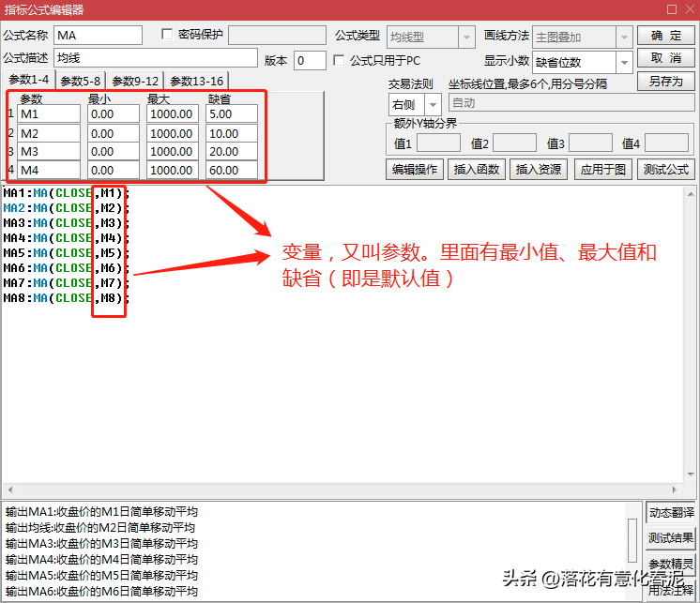
Task: Click the horizontal scrollbar right arrow
Action: [x=675, y=490]
